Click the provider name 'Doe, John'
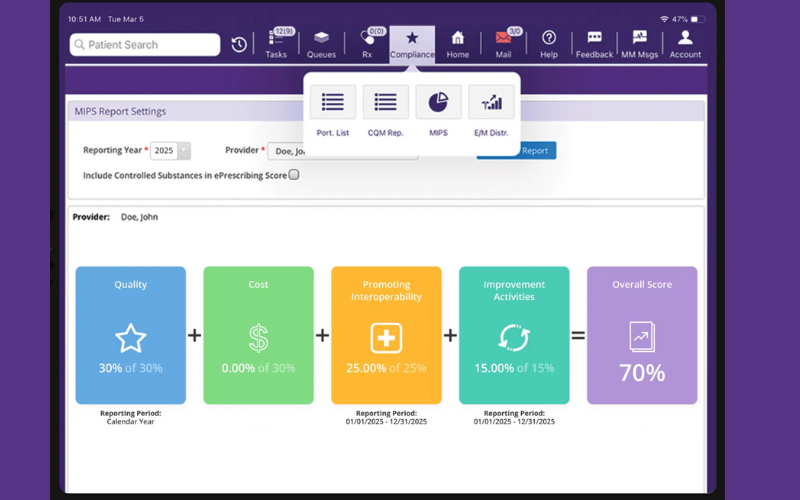The height and width of the screenshot is (500, 800). pos(139,217)
